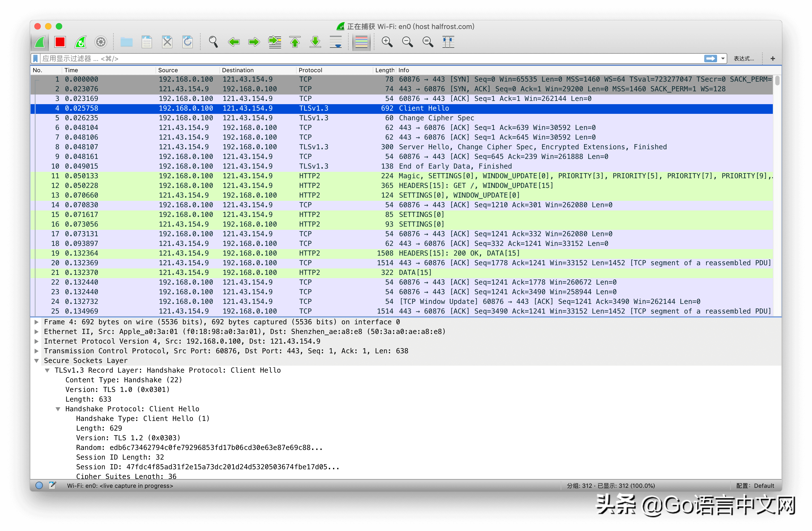Click the 表达式 expression button
The height and width of the screenshot is (531, 812).
tap(744, 59)
